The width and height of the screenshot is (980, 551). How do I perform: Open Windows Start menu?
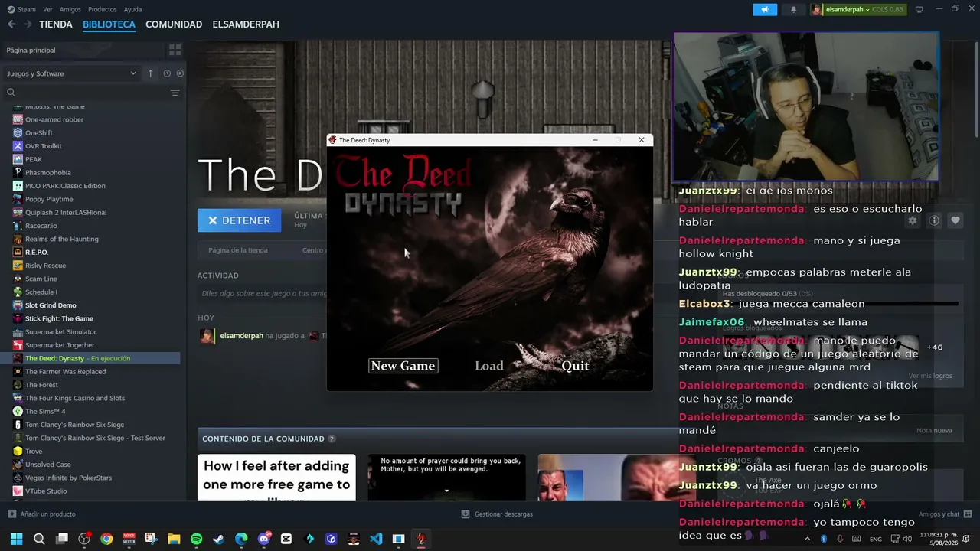(x=16, y=539)
